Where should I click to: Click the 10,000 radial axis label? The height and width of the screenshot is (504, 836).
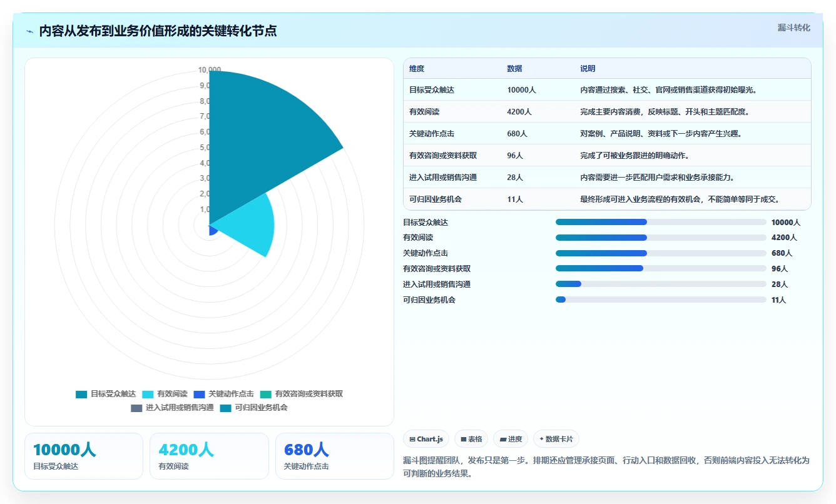(210, 70)
